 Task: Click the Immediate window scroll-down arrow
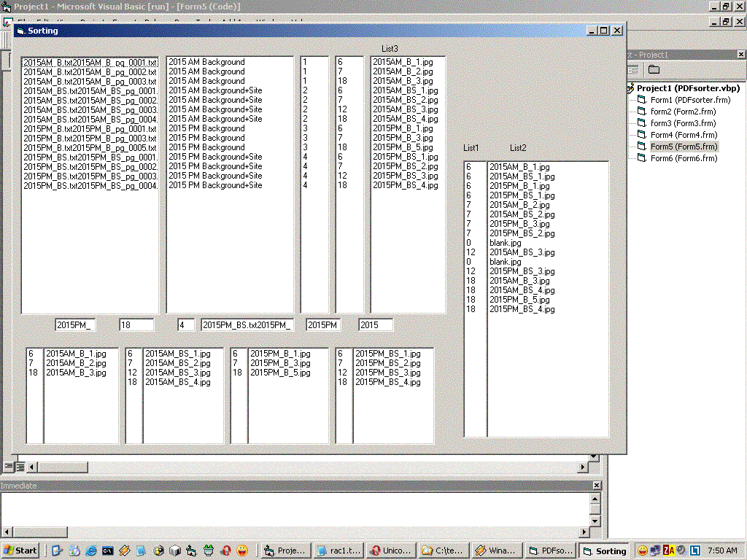click(x=595, y=521)
